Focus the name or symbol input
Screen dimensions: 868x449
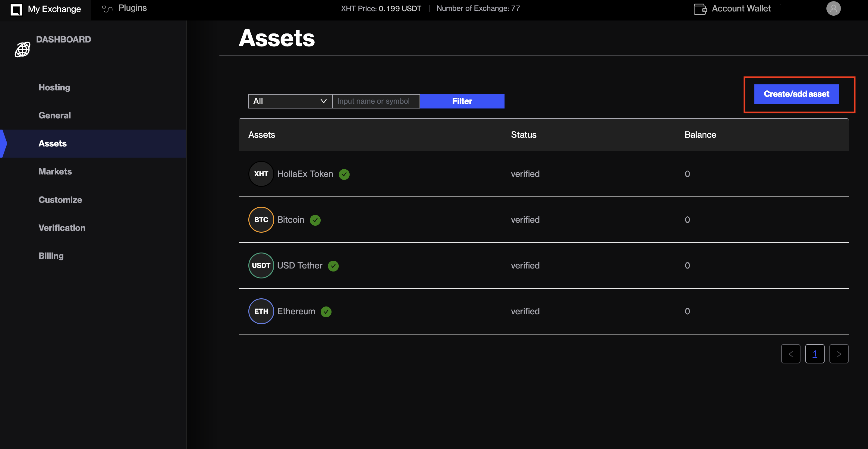376,101
